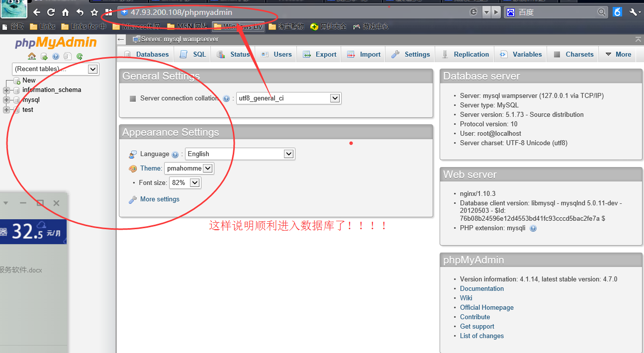Open the Replication tab
This screenshot has width=644, height=353.
pos(465,55)
